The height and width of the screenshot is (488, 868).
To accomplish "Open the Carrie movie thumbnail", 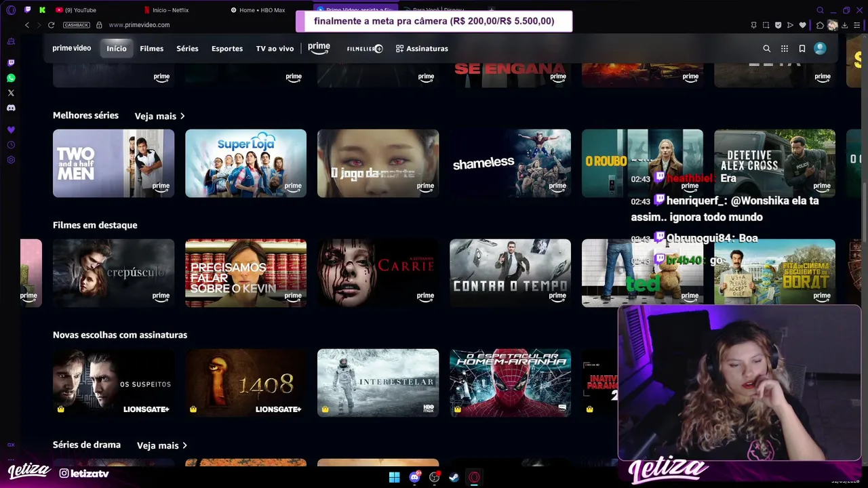I will [x=378, y=273].
